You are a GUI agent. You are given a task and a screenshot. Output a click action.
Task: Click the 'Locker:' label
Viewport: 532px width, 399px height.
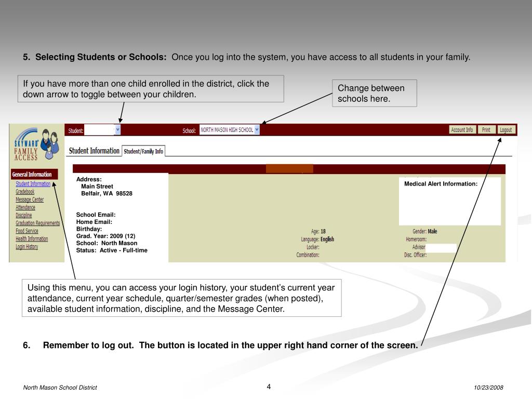pos(313,247)
